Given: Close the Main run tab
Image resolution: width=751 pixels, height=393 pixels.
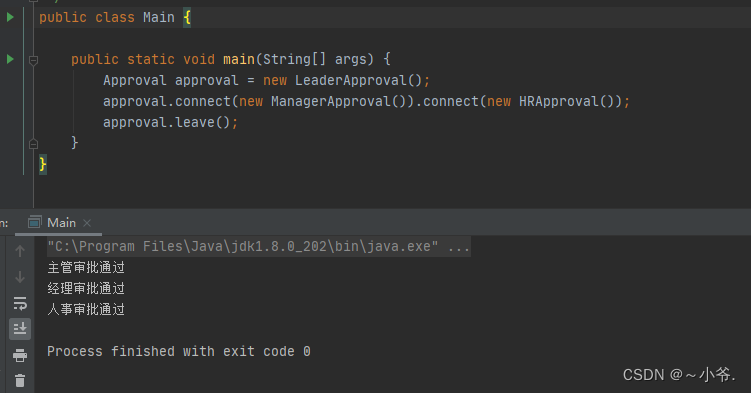Looking at the screenshot, I should 87,223.
